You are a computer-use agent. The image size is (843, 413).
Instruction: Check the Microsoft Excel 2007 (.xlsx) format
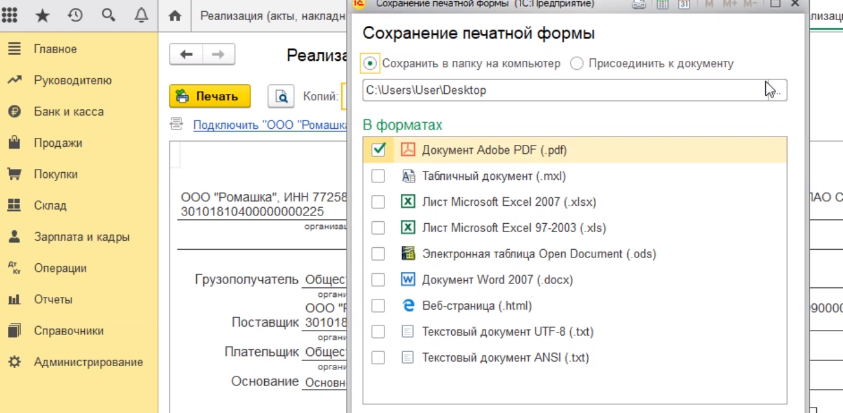(378, 201)
